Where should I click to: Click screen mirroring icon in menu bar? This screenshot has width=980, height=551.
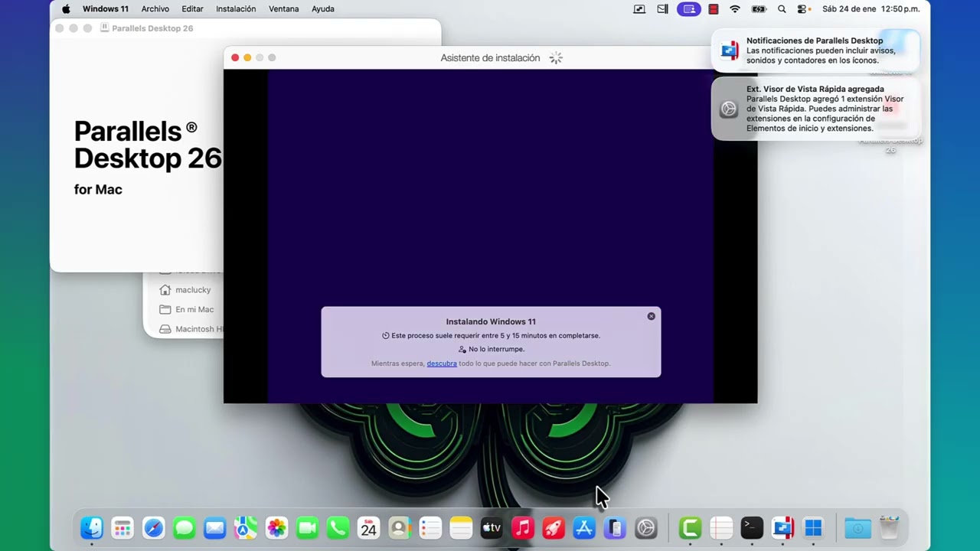639,9
